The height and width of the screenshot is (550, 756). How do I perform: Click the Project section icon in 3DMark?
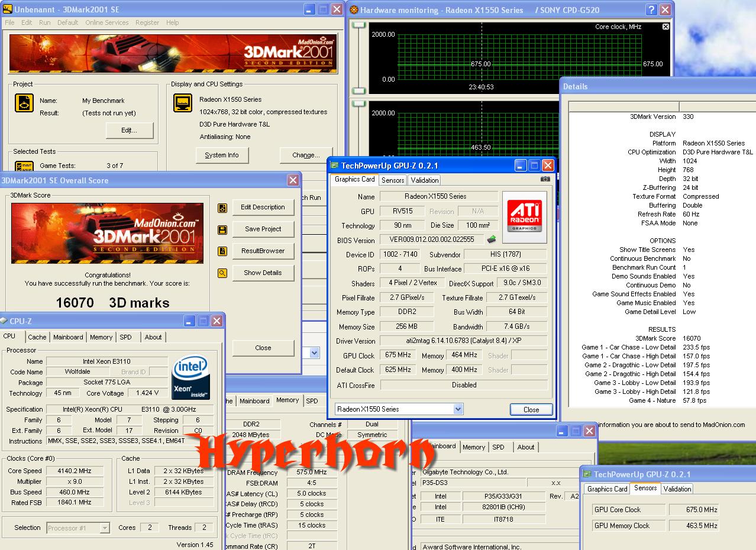click(x=24, y=103)
